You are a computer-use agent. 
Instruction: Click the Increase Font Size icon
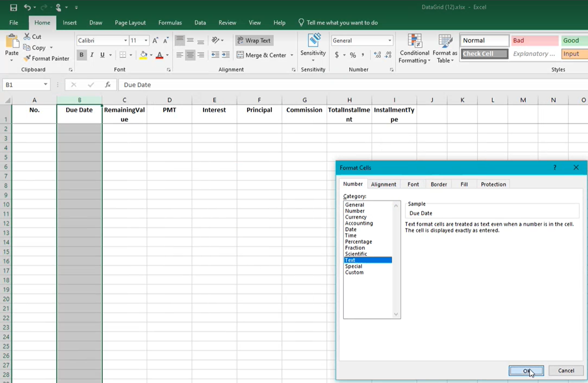tap(155, 41)
